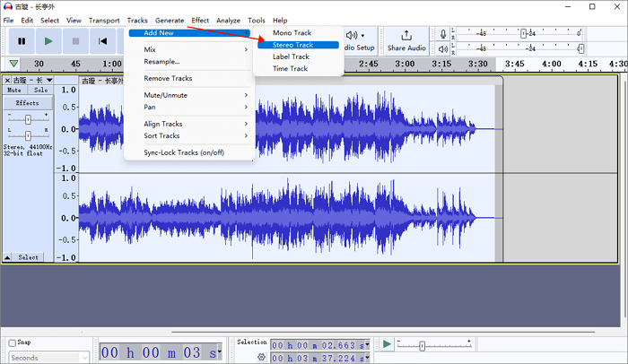Select Remove Tracks from Tracks menu
This screenshot has width=628, height=364.
tap(168, 79)
